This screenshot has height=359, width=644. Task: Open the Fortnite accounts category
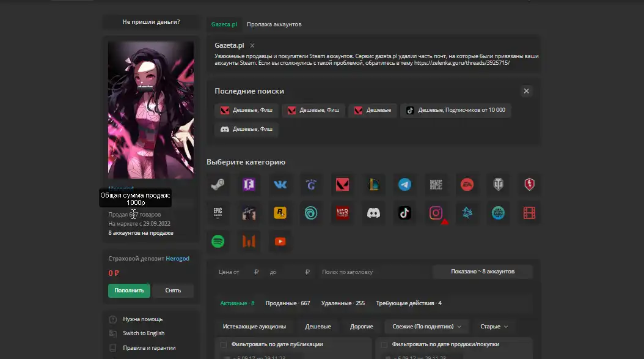pyautogui.click(x=249, y=185)
